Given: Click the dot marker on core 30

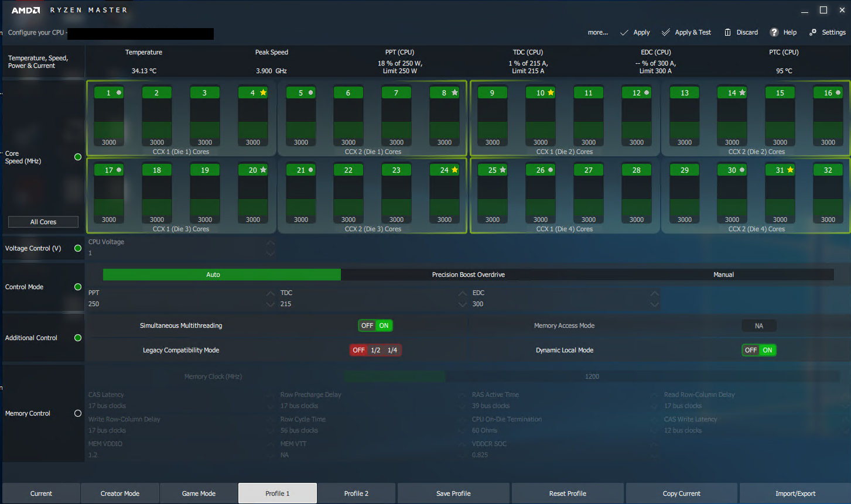Looking at the screenshot, I should (742, 170).
